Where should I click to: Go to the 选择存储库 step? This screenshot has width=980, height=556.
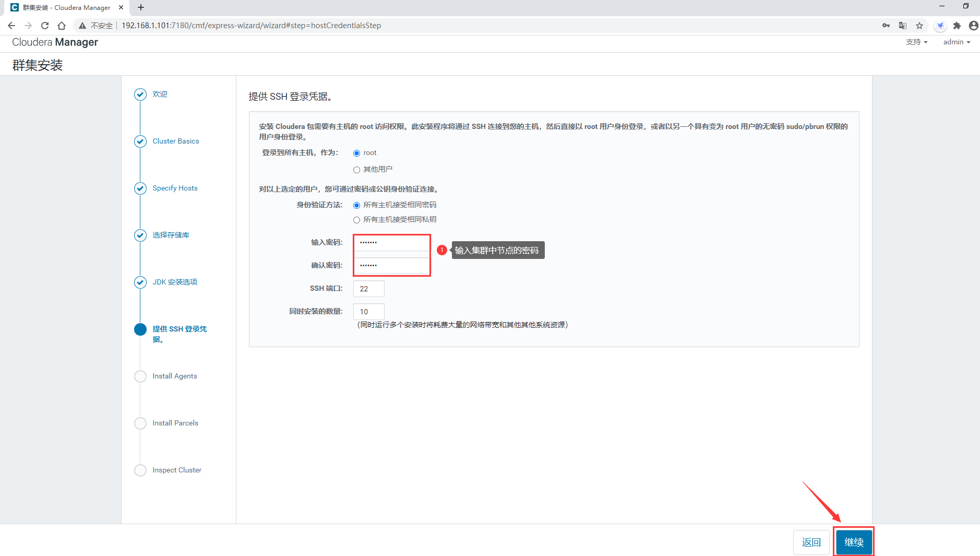coord(171,235)
